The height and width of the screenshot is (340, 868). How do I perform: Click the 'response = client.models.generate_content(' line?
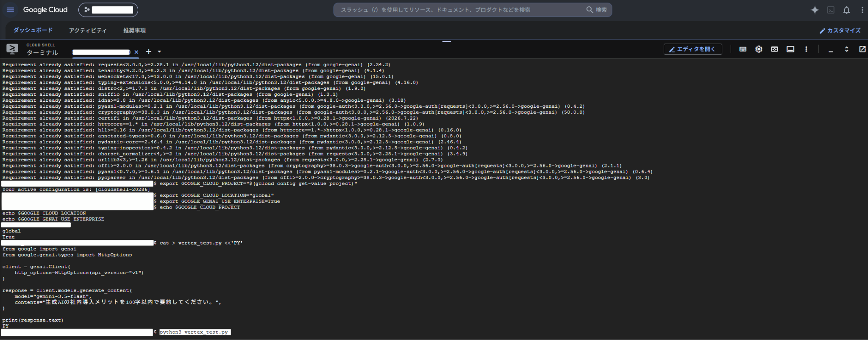pos(67,290)
